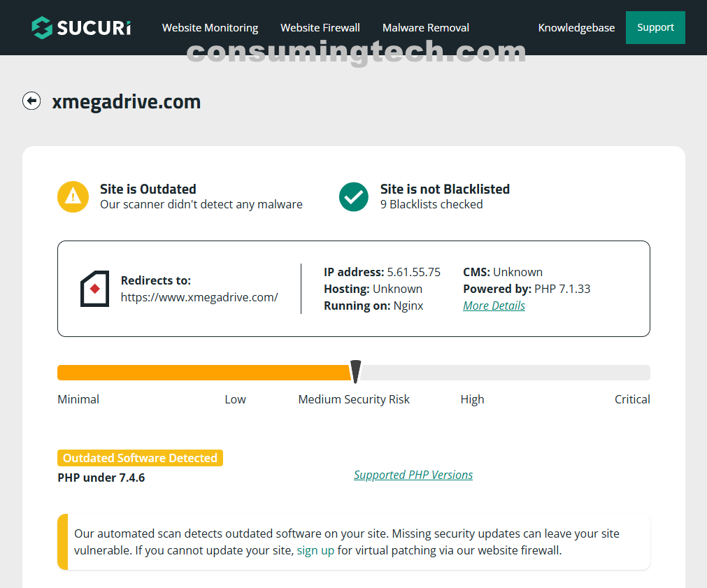Open Supported PHP Versions link
Screen dimensions: 707x588
coord(413,475)
